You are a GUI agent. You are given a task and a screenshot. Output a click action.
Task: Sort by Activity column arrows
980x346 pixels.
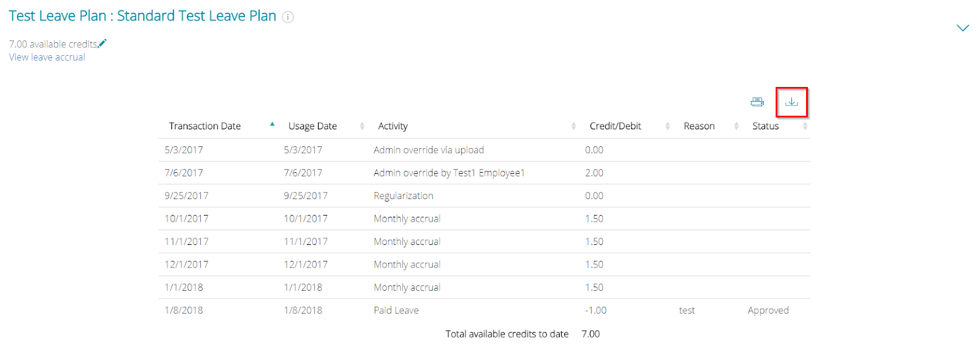[x=573, y=126]
